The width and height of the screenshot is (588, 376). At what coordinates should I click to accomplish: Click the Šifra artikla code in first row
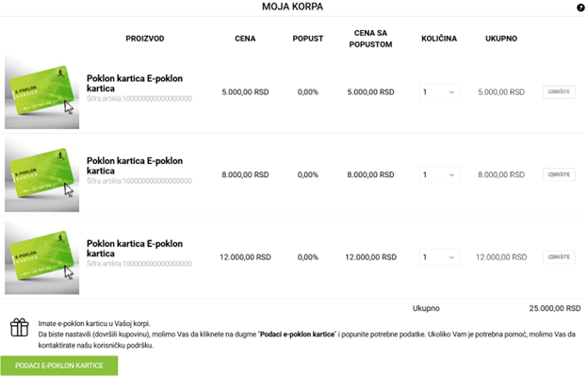click(139, 99)
